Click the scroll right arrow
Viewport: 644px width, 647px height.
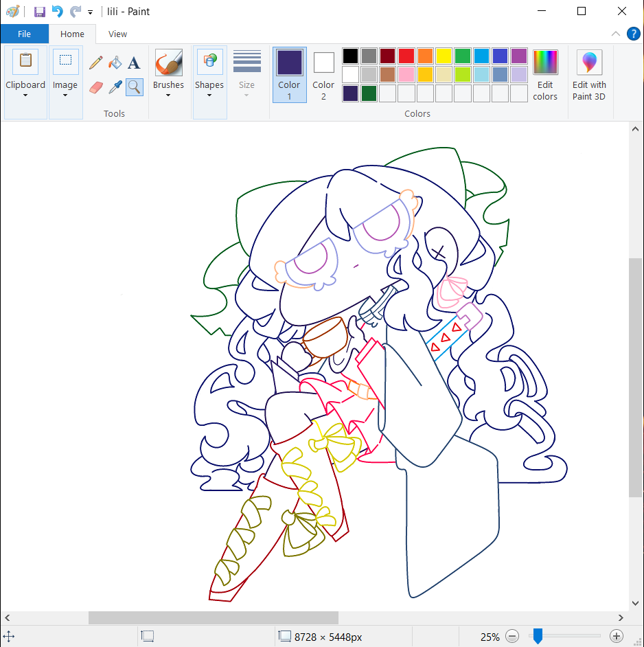click(621, 617)
